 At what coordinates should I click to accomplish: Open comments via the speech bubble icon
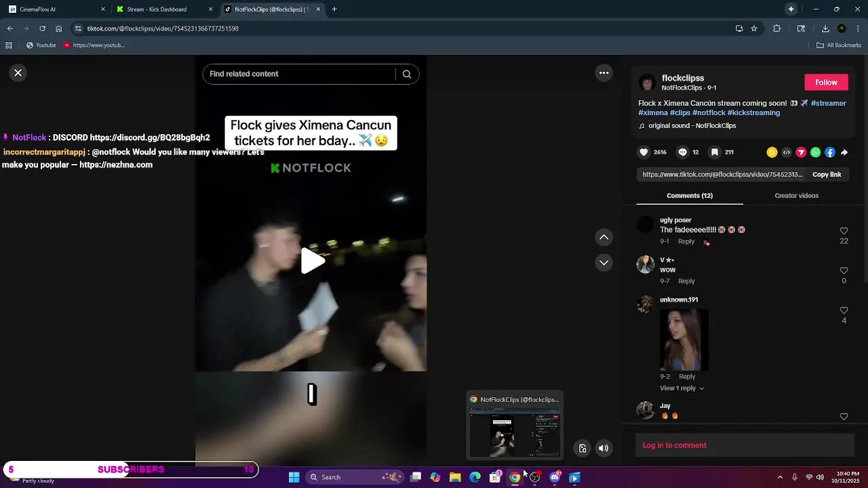coord(683,152)
